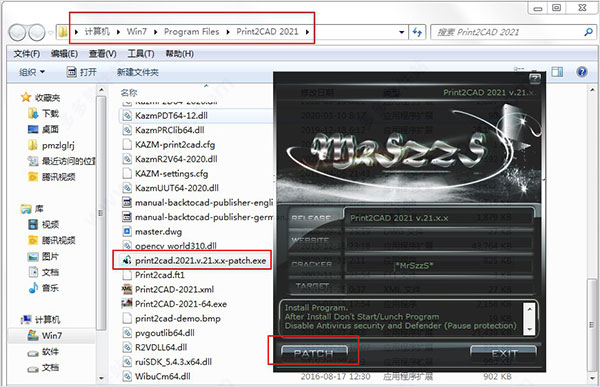Click the Explorer help question-mark icon
The image size is (600, 387).
coord(582,72)
